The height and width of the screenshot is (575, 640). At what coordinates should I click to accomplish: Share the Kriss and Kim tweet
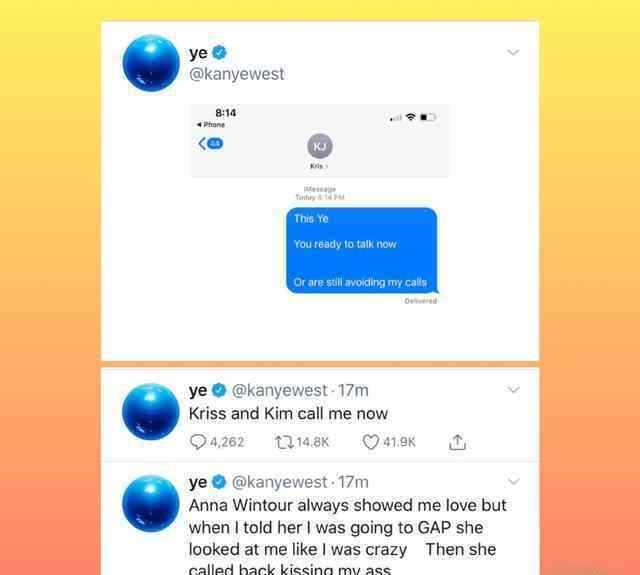point(458,442)
